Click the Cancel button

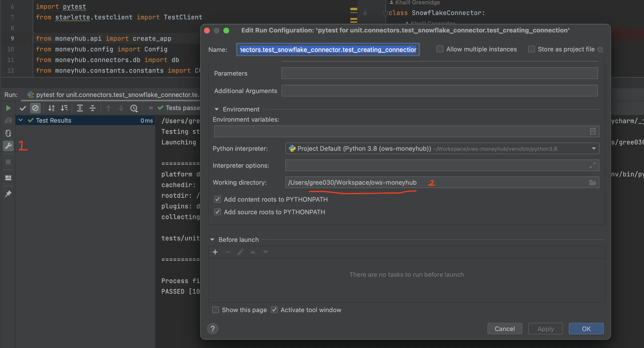(504, 329)
